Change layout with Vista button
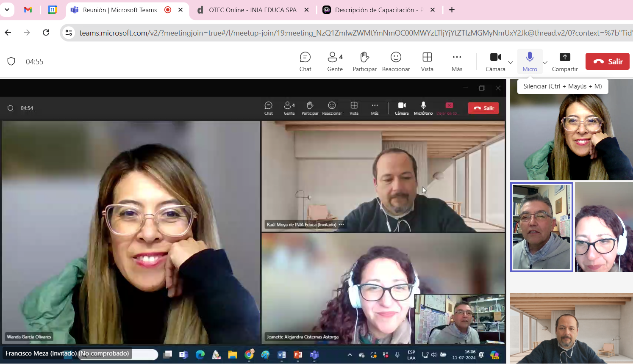This screenshot has height=364, width=633. click(427, 62)
